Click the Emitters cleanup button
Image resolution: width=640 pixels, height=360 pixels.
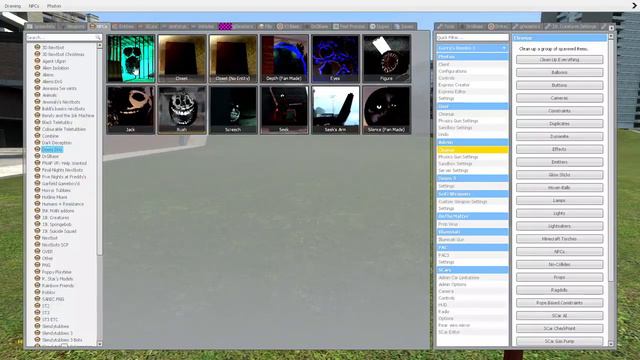pyautogui.click(x=559, y=162)
